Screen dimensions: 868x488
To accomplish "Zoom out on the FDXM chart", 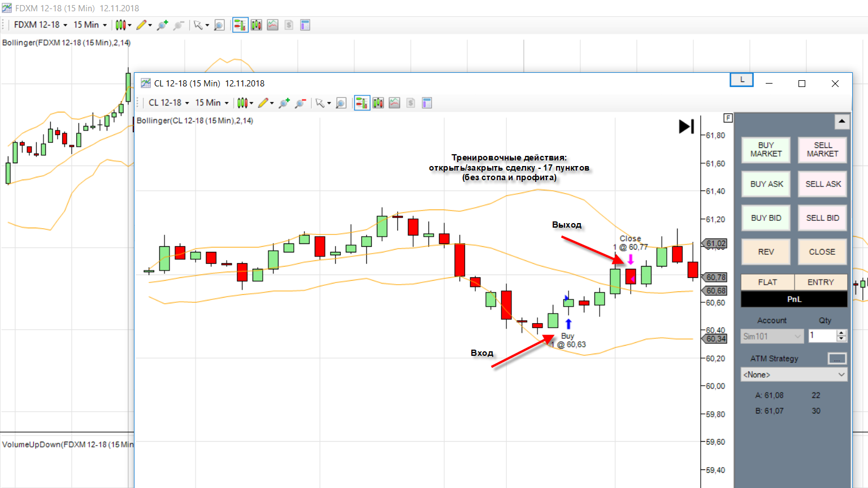I will click(179, 25).
